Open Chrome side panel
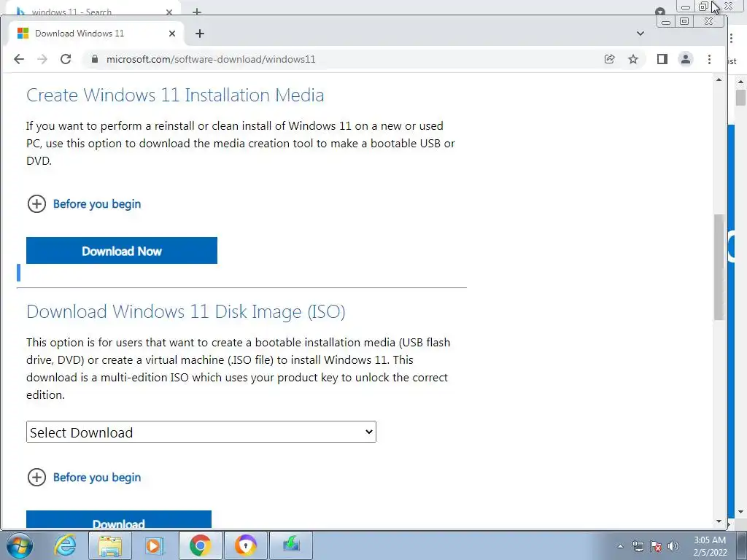Image resolution: width=747 pixels, height=560 pixels. [x=662, y=59]
